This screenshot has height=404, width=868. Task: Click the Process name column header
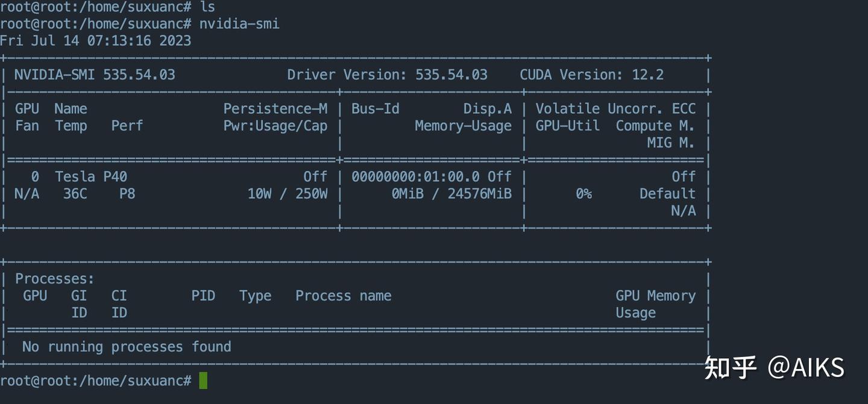tap(343, 296)
